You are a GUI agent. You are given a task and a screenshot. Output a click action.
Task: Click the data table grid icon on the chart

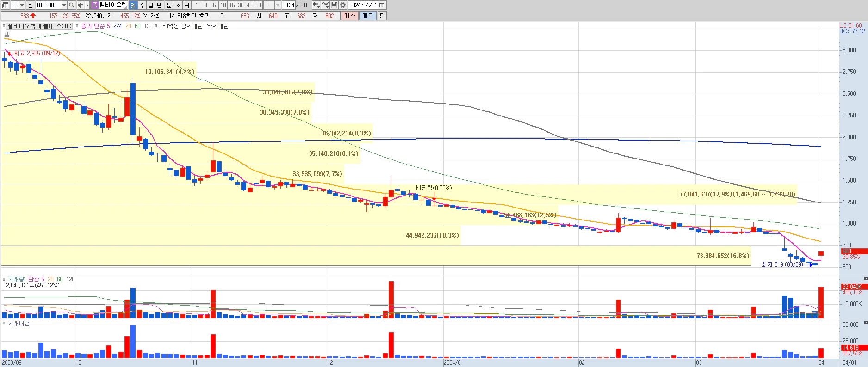[7, 34]
